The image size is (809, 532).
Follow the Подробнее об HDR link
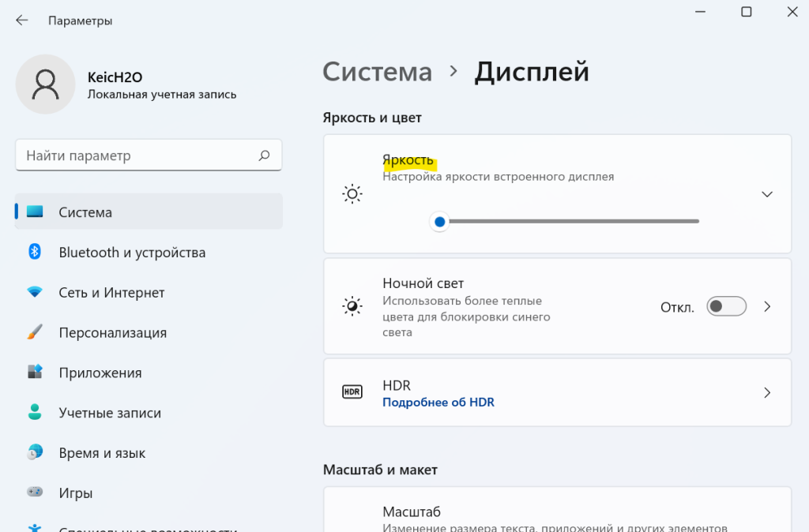click(438, 402)
